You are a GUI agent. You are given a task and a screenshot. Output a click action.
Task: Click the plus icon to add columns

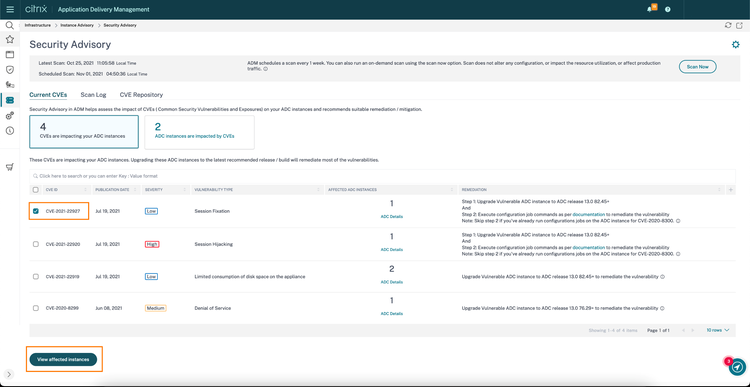pyautogui.click(x=730, y=190)
